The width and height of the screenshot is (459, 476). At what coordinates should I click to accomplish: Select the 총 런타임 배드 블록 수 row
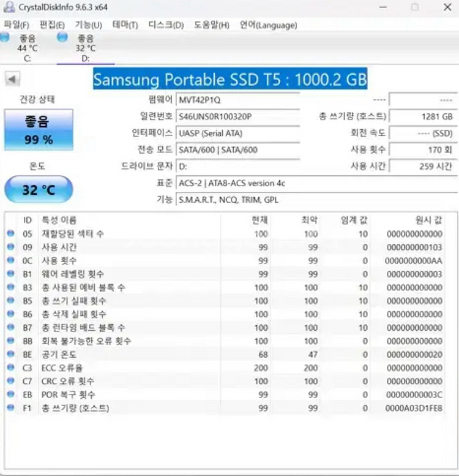coord(225,328)
